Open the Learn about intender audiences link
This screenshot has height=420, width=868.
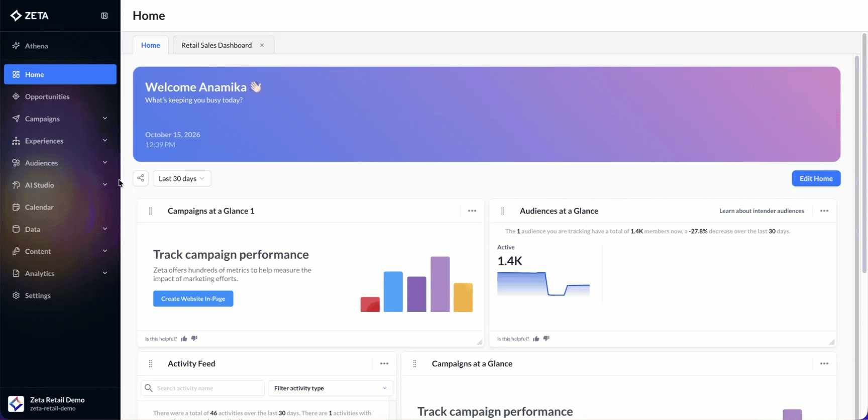click(x=762, y=211)
